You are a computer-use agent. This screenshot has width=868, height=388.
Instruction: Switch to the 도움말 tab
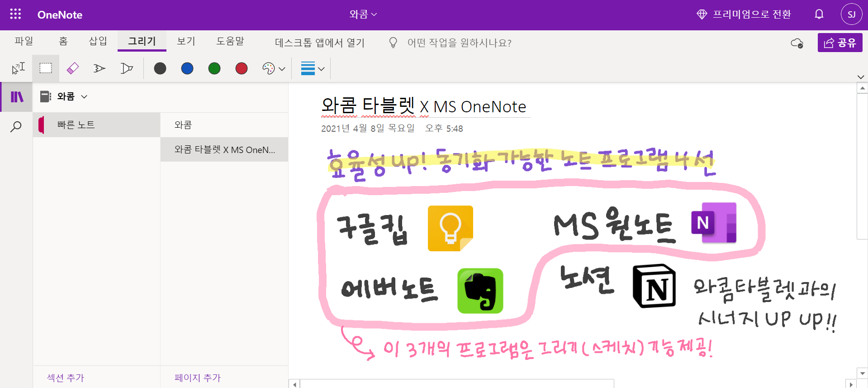230,41
